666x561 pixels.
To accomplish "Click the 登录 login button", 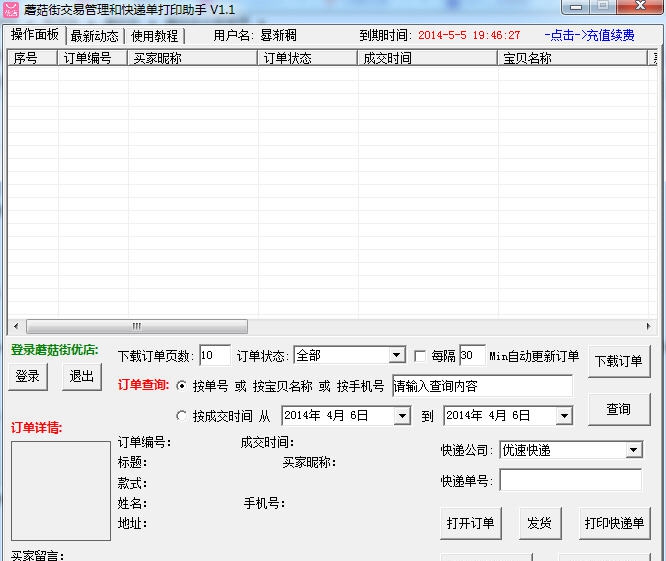I will [x=28, y=376].
